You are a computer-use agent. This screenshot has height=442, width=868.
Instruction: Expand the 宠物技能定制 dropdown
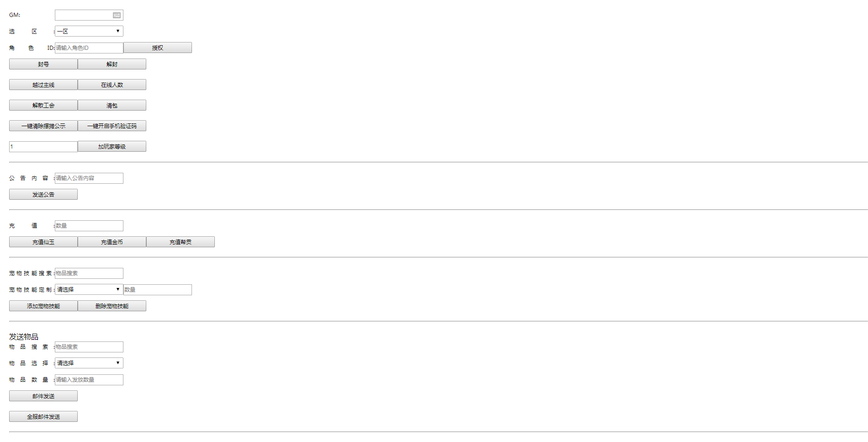(89, 289)
